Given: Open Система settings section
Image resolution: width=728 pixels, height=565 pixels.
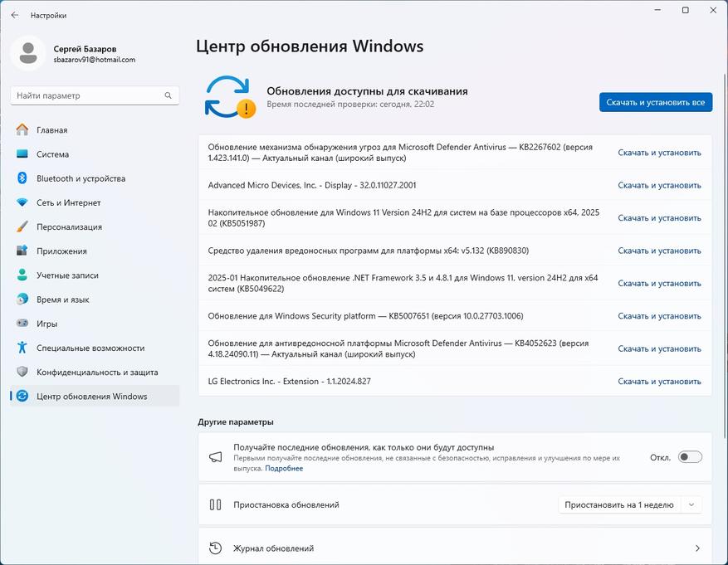Looking at the screenshot, I should pyautogui.click(x=95, y=154).
